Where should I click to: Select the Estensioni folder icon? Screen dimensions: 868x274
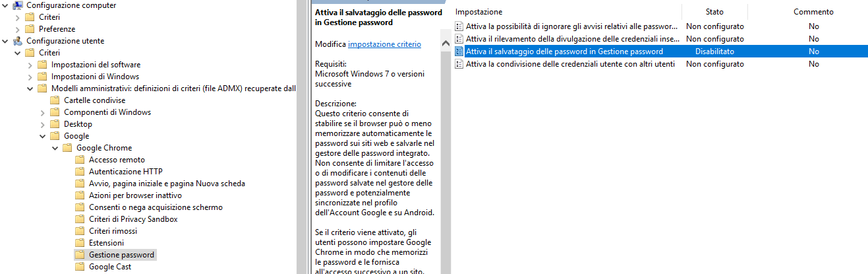click(80, 243)
